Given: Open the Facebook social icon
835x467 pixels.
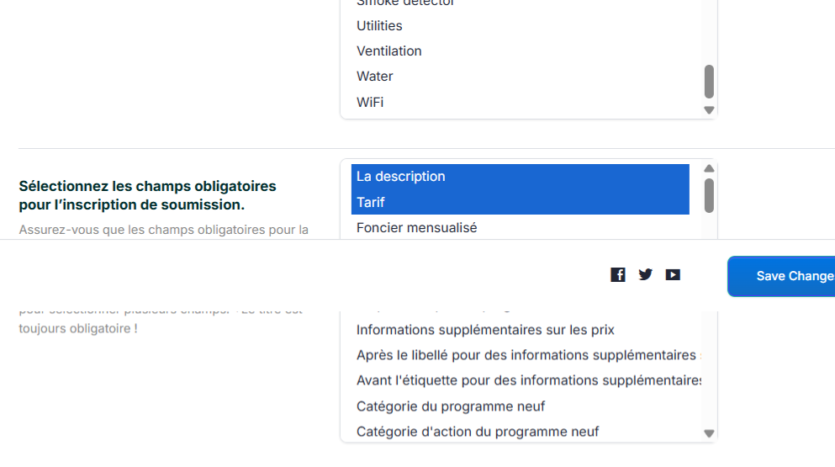Looking at the screenshot, I should point(618,275).
